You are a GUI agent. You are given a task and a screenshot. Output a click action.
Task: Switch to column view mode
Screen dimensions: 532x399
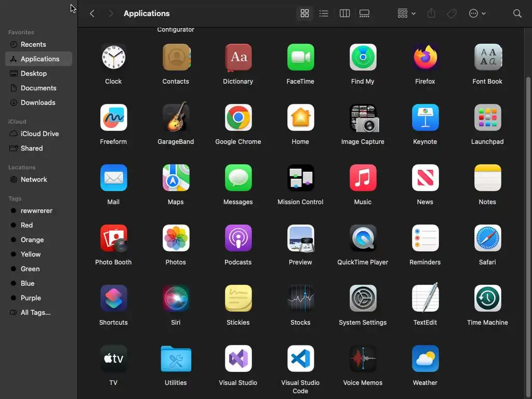click(344, 13)
